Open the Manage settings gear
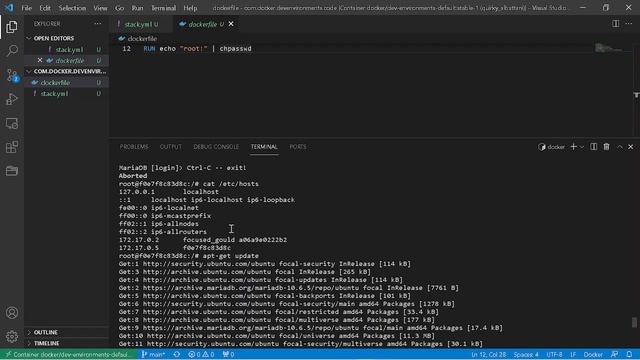 [12, 337]
